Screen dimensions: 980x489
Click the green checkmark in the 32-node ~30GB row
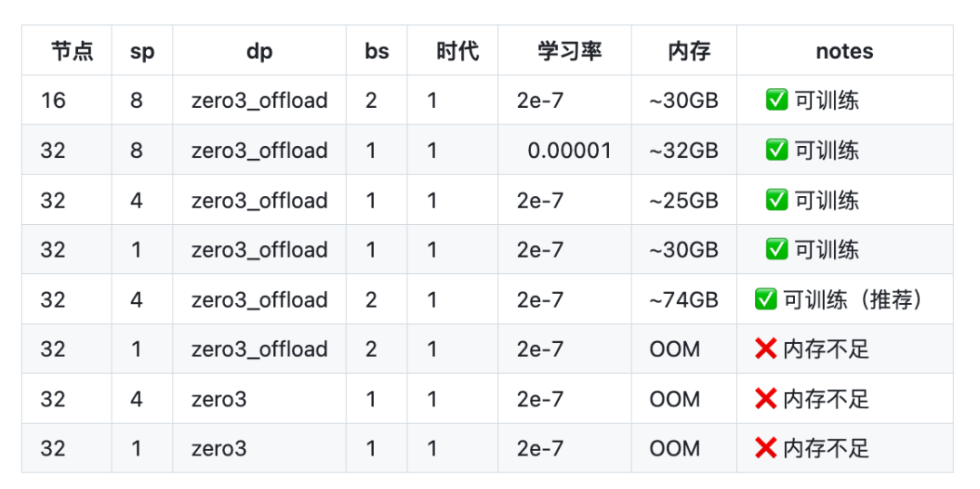tap(776, 249)
